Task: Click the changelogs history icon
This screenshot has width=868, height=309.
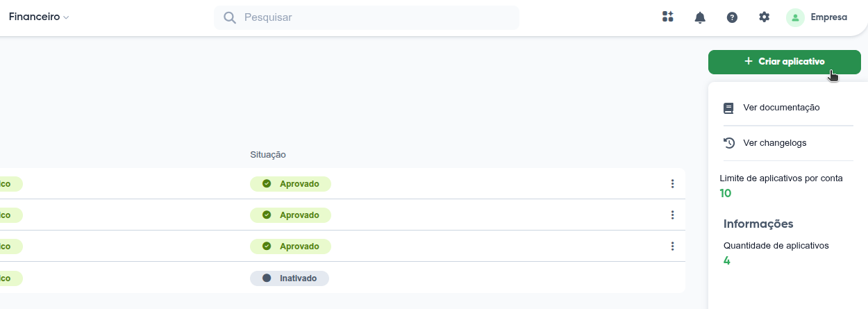Action: coord(728,143)
